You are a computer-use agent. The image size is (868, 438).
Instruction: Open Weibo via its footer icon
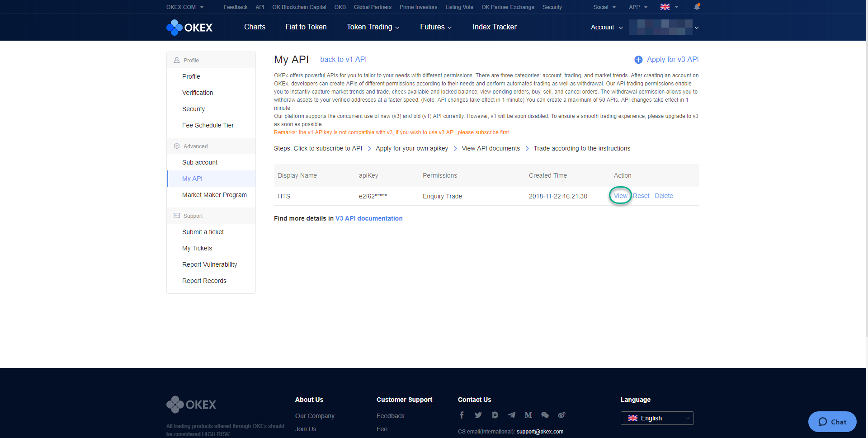click(x=561, y=414)
